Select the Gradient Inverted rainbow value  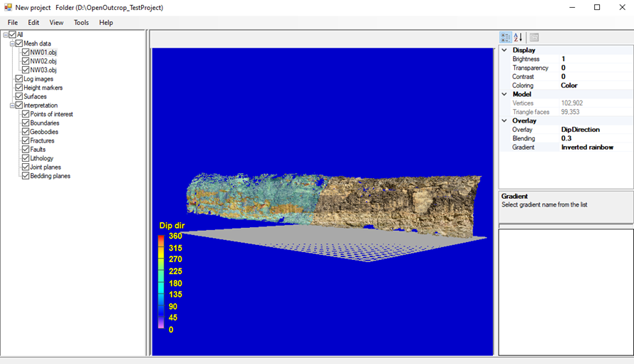[x=586, y=147]
